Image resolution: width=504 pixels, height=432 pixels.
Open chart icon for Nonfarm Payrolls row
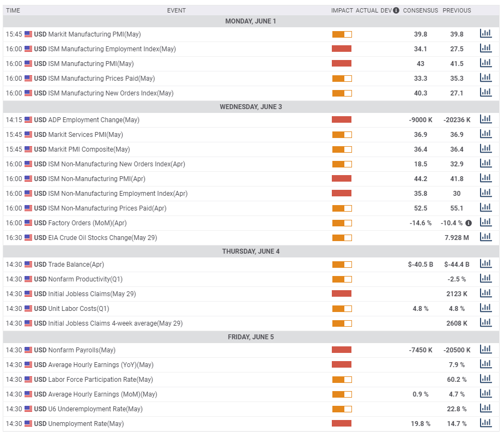click(x=485, y=350)
